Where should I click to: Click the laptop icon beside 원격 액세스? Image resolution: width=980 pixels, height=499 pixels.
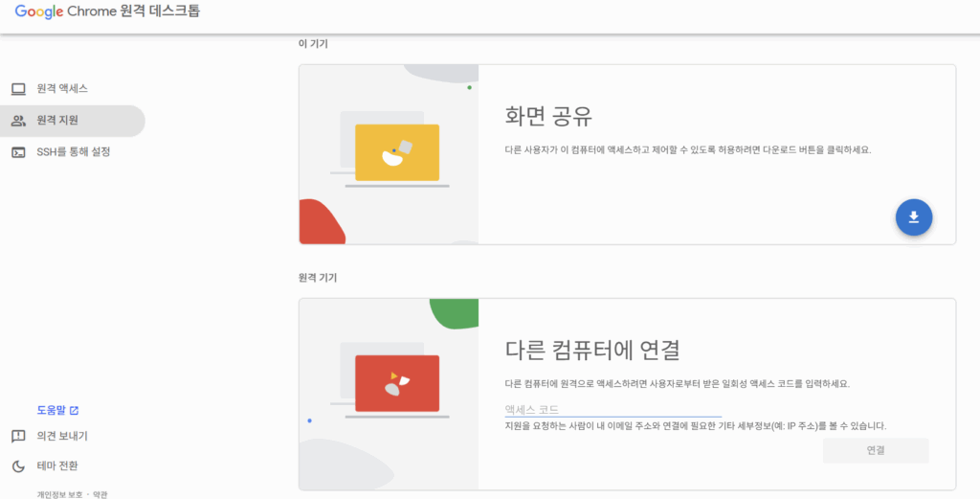(x=19, y=89)
